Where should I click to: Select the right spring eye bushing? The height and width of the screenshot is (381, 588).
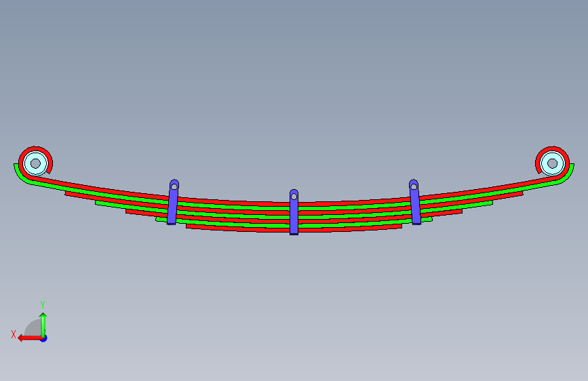552,163
